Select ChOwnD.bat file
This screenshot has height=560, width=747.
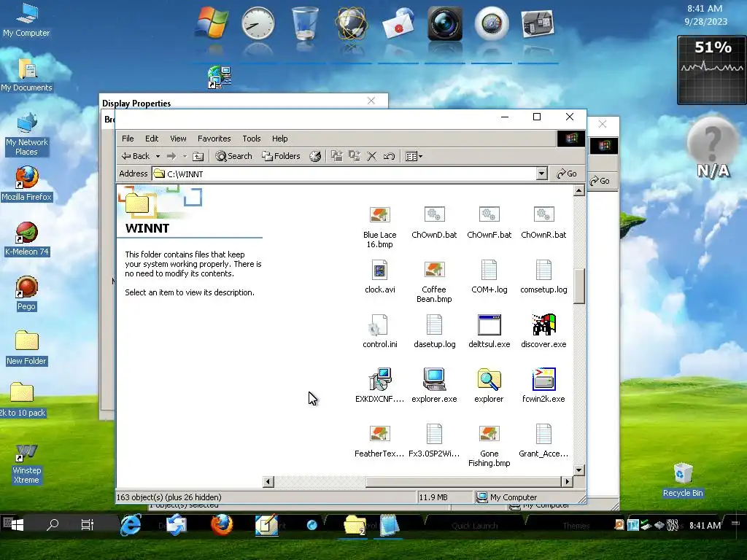pos(434,222)
